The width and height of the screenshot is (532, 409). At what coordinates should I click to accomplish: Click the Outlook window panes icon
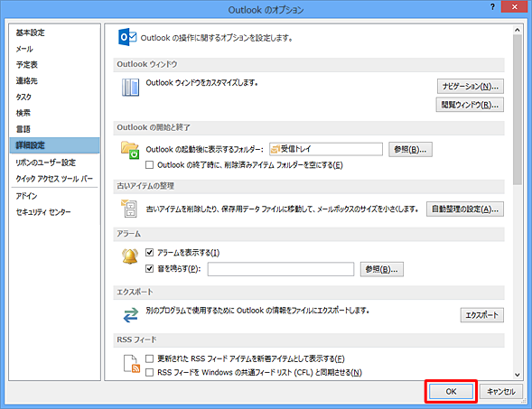(130, 88)
